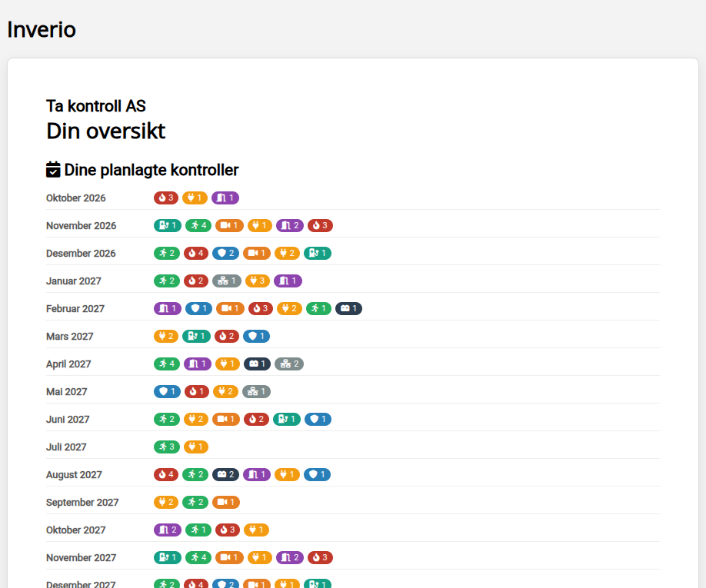Open the red flame badge in August 2027
This screenshot has width=706, height=588.
[166, 475]
